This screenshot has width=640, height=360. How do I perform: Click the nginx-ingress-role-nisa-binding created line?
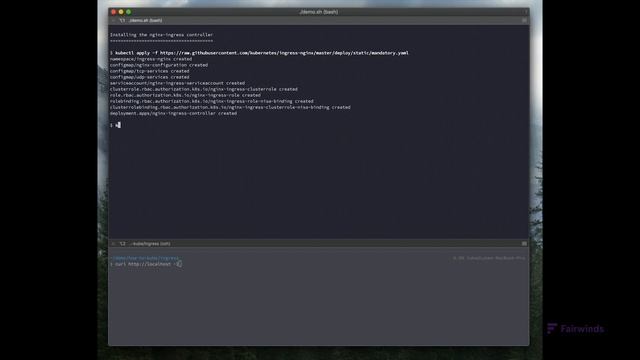click(211, 101)
